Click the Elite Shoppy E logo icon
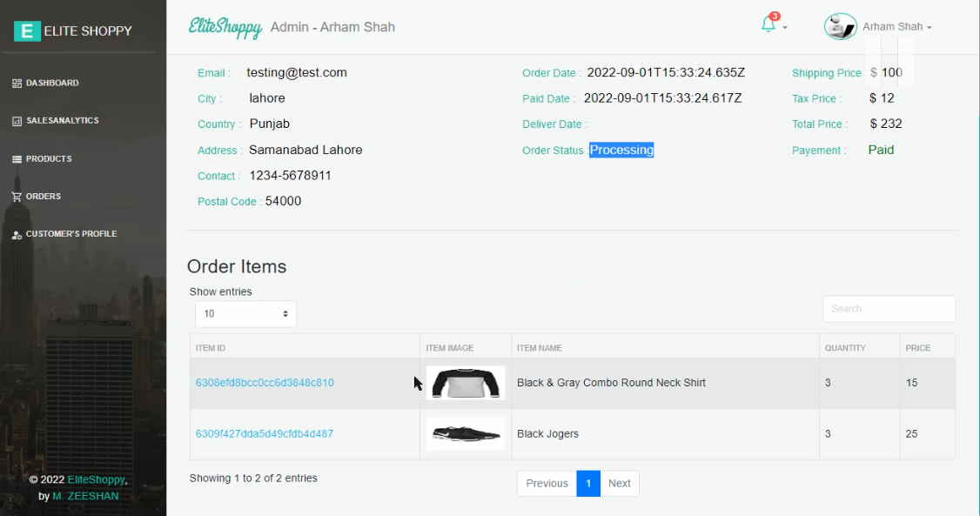This screenshot has width=980, height=516. click(x=27, y=30)
